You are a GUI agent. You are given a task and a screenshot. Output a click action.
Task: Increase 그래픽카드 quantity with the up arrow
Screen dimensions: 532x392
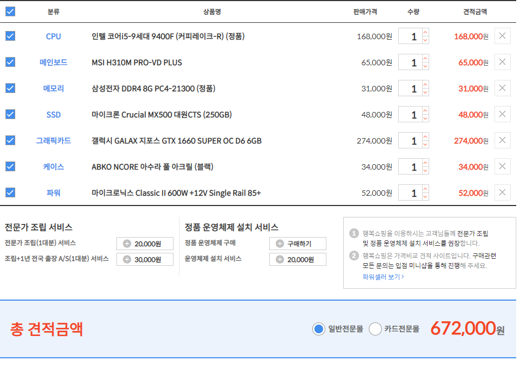425,136
